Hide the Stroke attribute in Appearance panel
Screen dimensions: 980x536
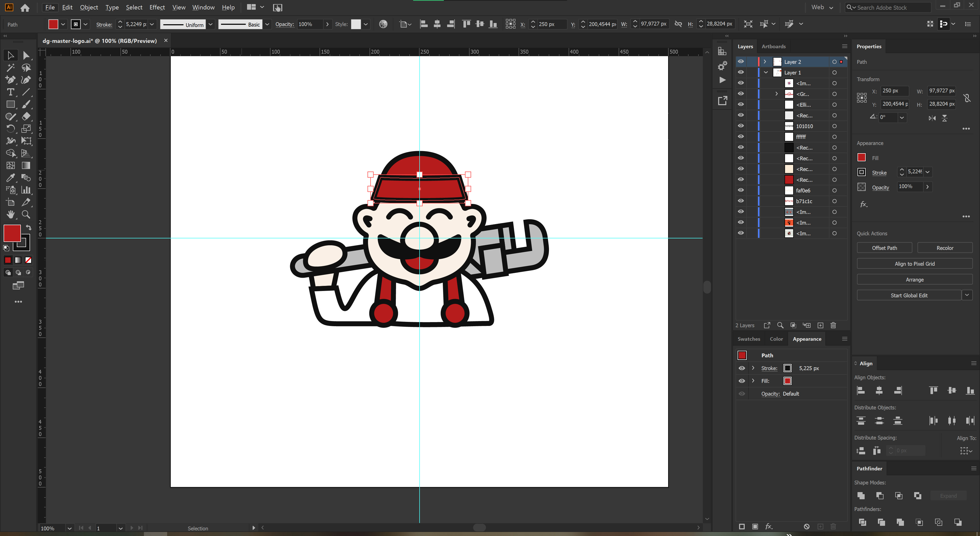[742, 368]
